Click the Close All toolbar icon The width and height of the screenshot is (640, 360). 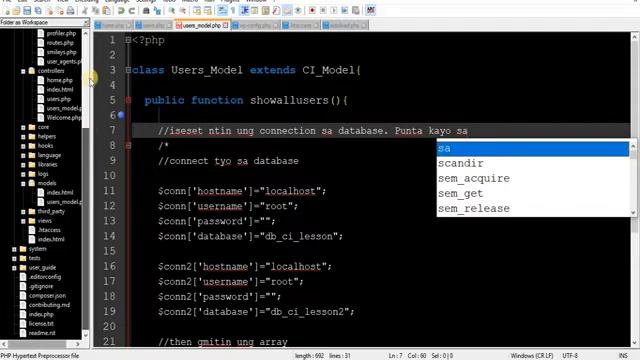[x=60, y=11]
